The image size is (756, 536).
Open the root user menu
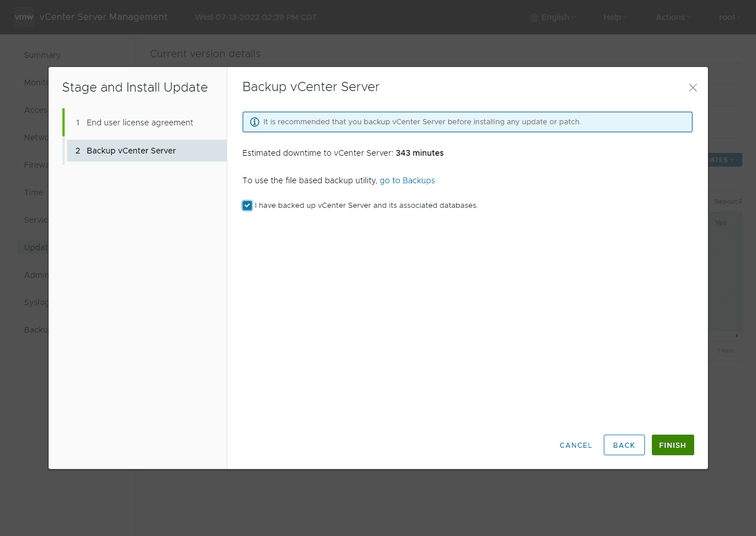click(x=730, y=17)
